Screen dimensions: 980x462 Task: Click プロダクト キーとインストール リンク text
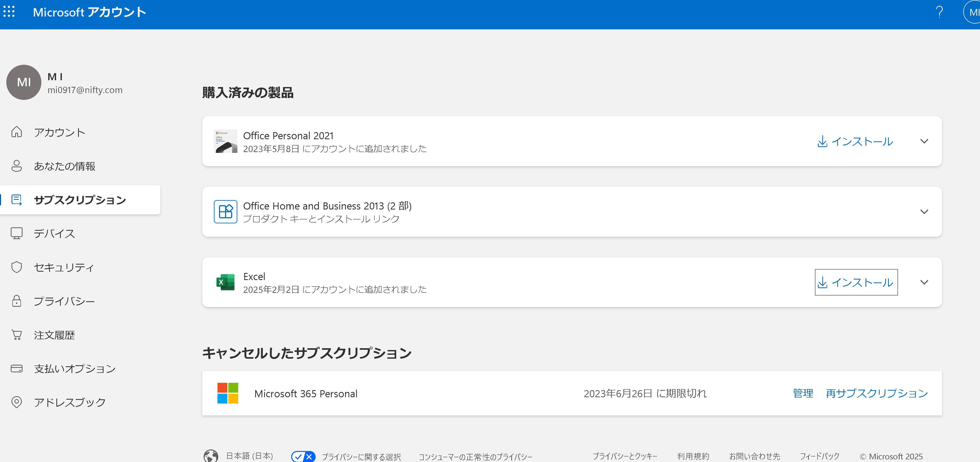(321, 219)
